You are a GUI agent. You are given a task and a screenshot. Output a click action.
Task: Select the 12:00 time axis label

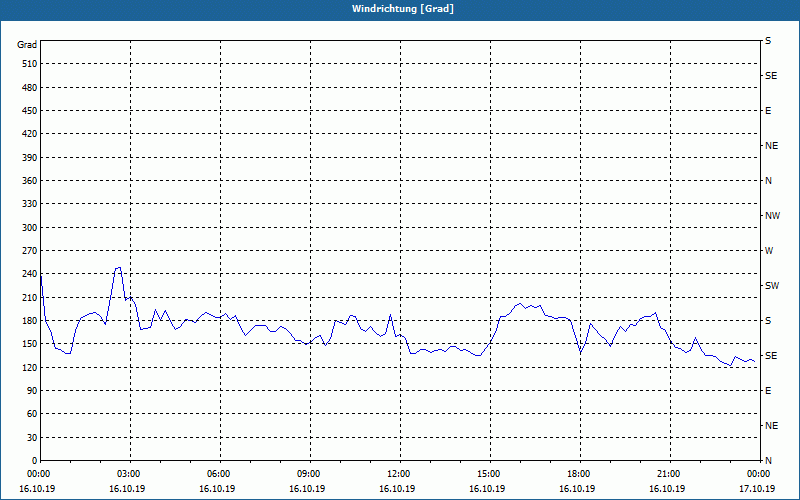[397, 474]
